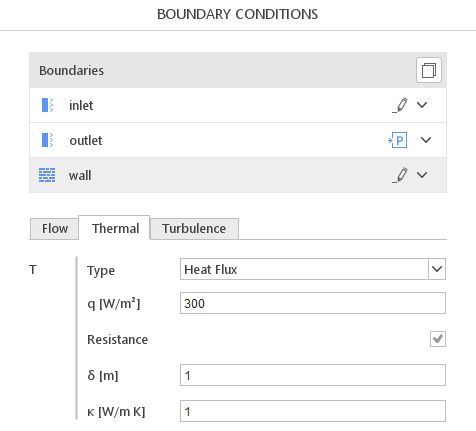Click the copy boundaries icon in Boundaries header

pyautogui.click(x=429, y=70)
